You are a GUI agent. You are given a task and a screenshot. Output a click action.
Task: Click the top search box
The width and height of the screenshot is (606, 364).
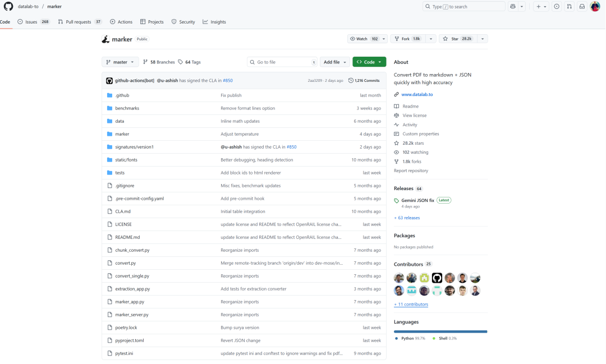[464, 7]
